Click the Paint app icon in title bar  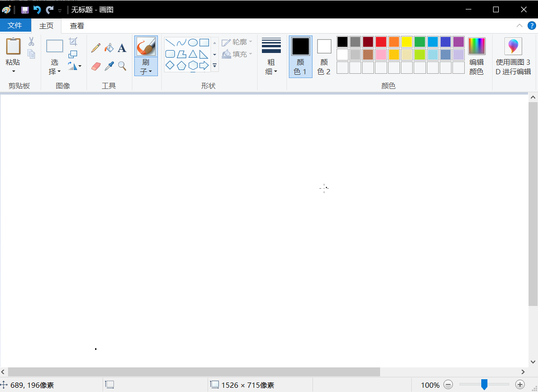point(7,9)
